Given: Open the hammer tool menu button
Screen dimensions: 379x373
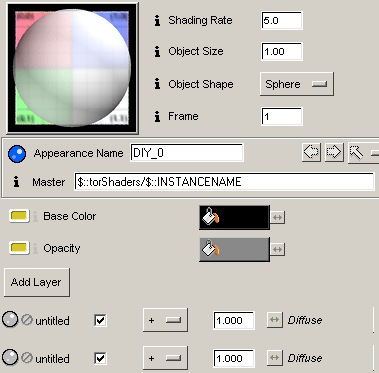Looking at the screenshot, I should pos(363,153).
